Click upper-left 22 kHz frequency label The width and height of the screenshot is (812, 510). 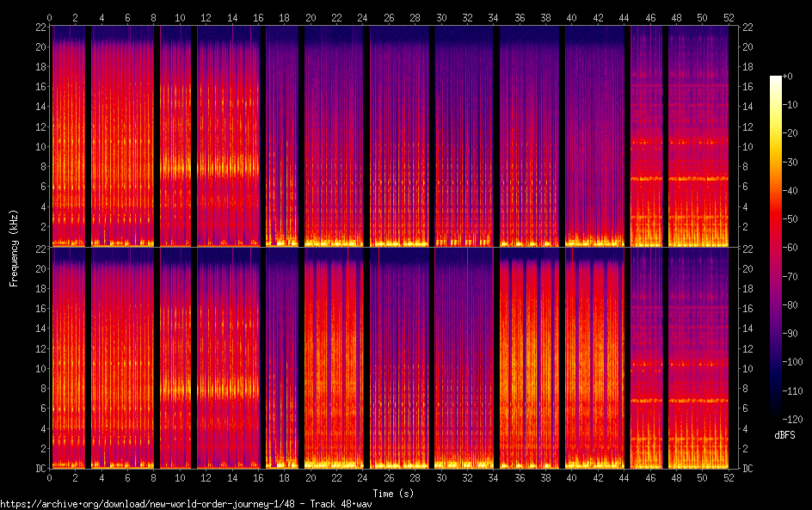(x=38, y=27)
